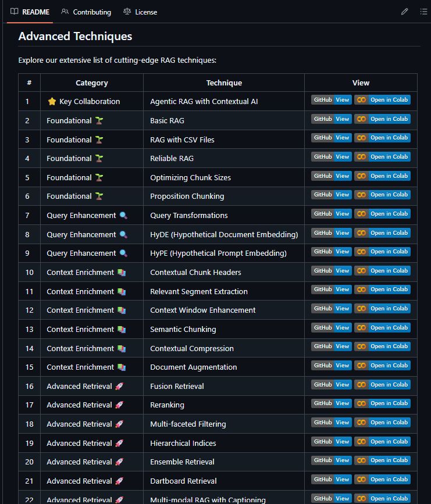431x504 pixels.
Task: Open GitHub View badge for Fusion Retrieval
Action: (x=332, y=384)
